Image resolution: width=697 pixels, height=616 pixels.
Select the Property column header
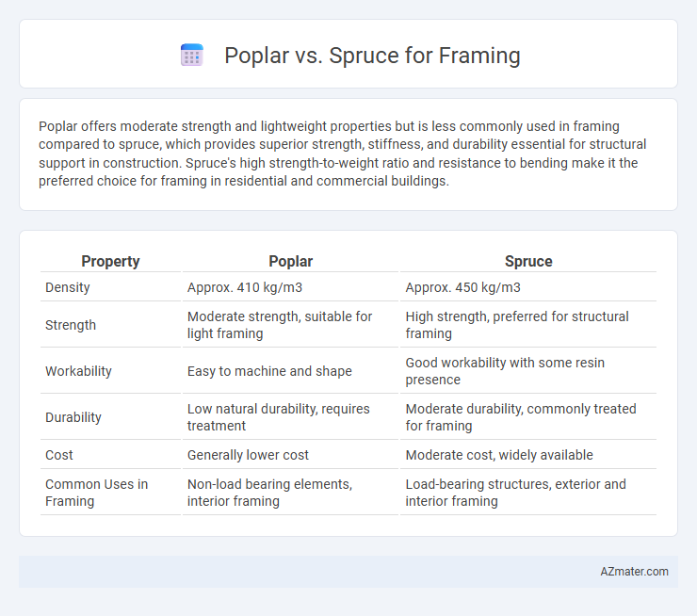110,261
